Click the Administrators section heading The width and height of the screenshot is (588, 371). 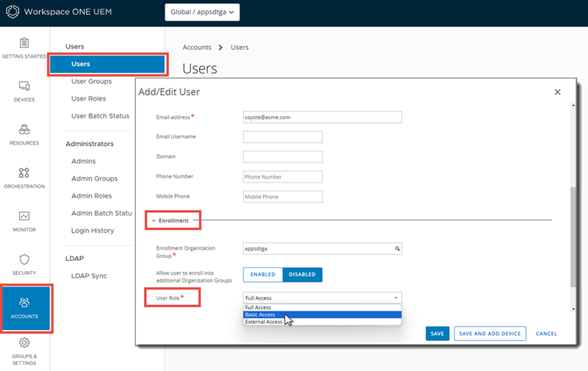tap(90, 144)
